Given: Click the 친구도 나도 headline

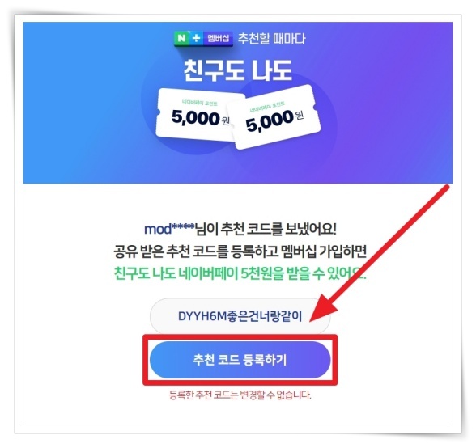Looking at the screenshot, I should [x=238, y=70].
